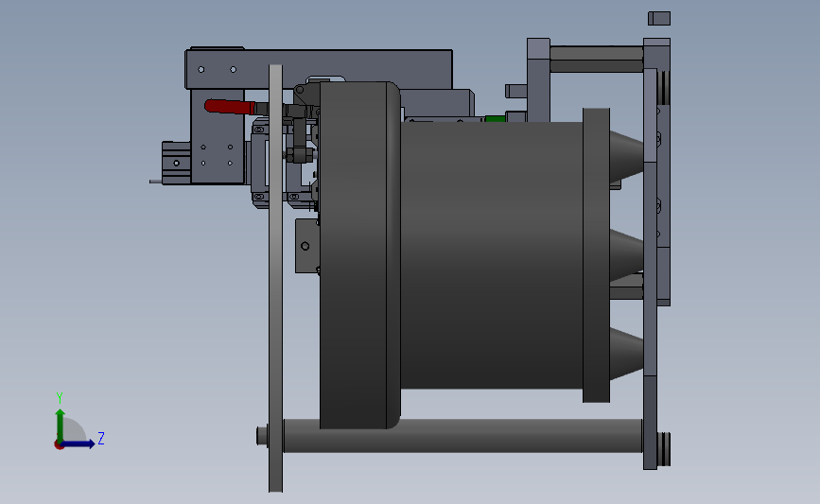Image resolution: width=820 pixels, height=504 pixels.
Task: Select the ribbed fitting at the bottom right
Action: coord(664,449)
